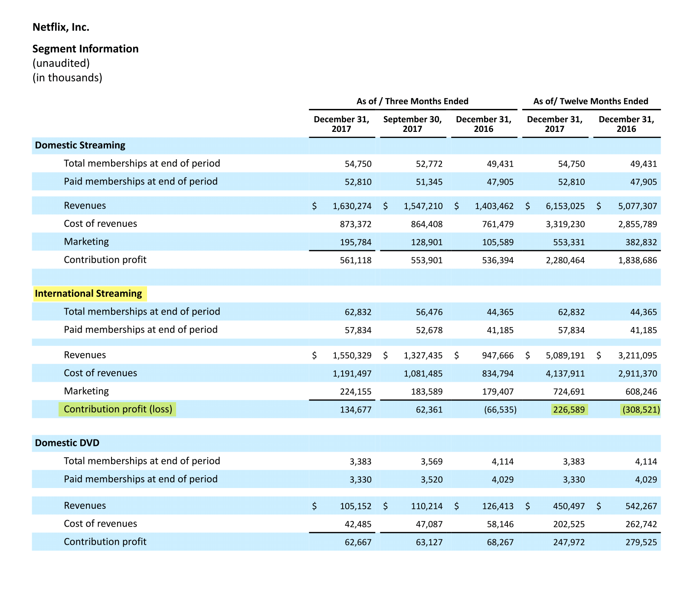The width and height of the screenshot is (694, 616).
Task: Select Domestic contribution profit 561,118
Action: pyautogui.click(x=356, y=260)
